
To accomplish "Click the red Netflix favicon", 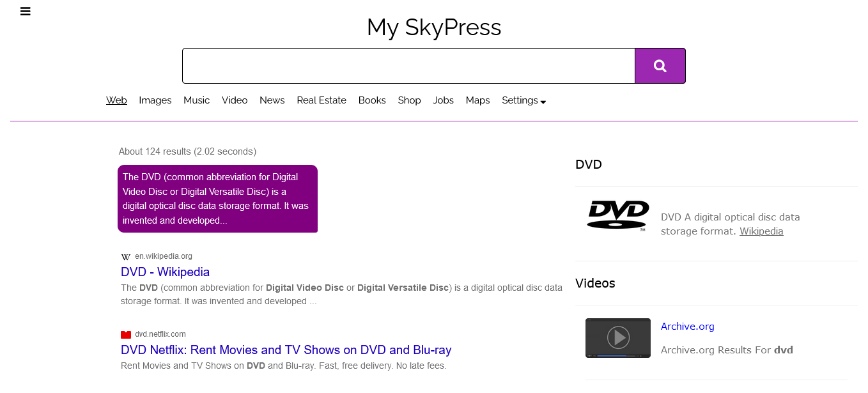I will click(125, 334).
